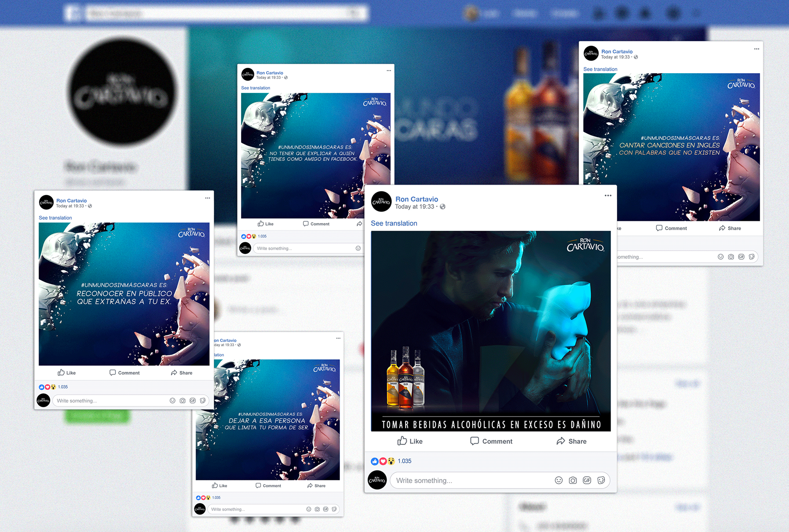
Task: Like the 'No tener que explicar' post
Action: pos(265,224)
